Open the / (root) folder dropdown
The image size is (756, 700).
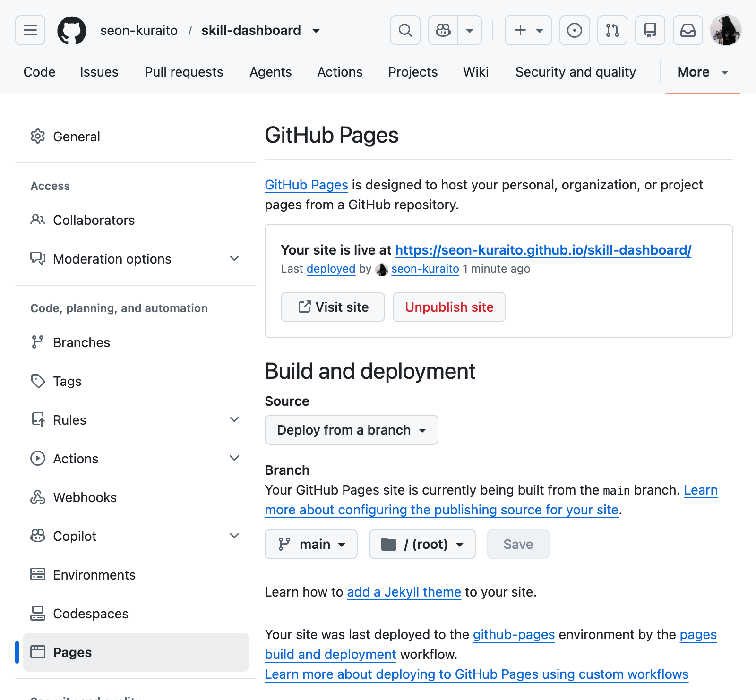pyautogui.click(x=422, y=544)
